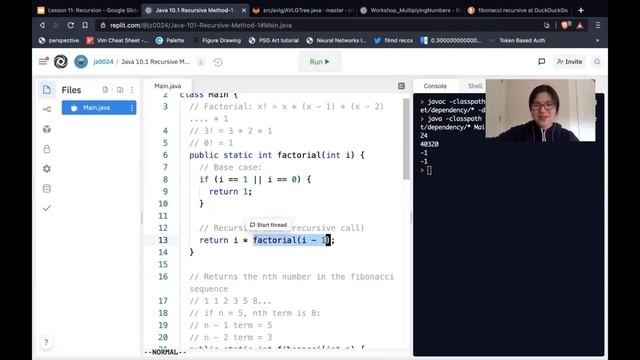
Task: Add a new file in Files panel
Action: coord(105,90)
